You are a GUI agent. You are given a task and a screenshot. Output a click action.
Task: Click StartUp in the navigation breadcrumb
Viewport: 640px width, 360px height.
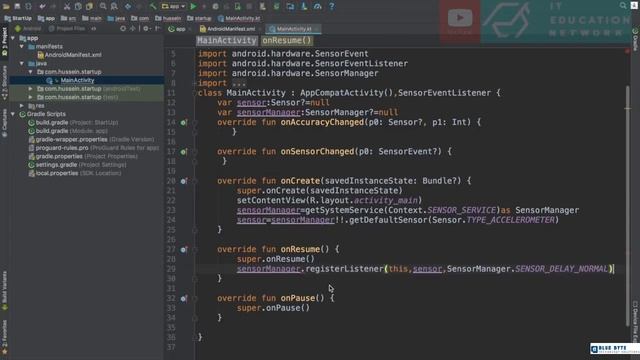pos(18,18)
